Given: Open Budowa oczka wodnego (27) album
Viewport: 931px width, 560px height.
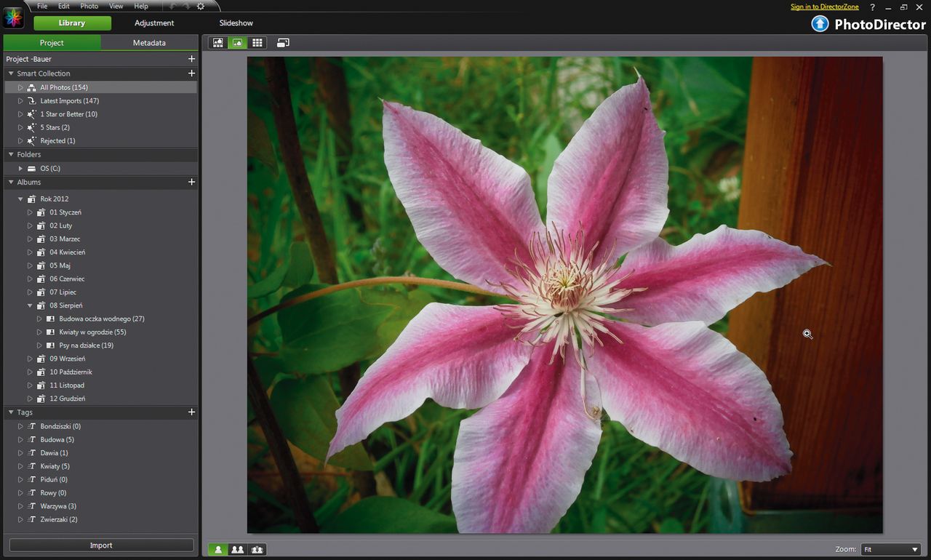Looking at the screenshot, I should coord(102,319).
